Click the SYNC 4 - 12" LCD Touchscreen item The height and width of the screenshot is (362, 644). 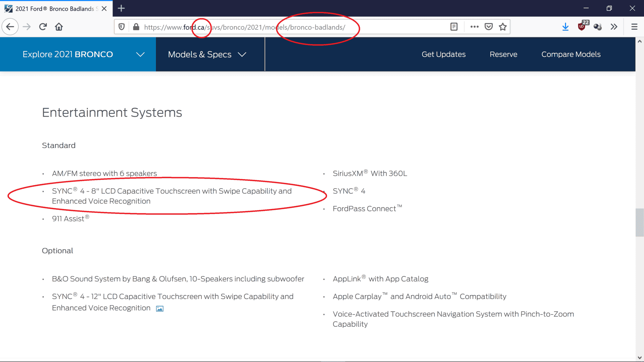(173, 302)
